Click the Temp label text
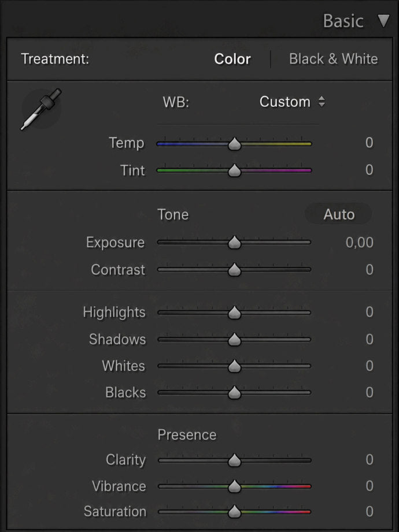This screenshot has width=399, height=532. click(126, 143)
